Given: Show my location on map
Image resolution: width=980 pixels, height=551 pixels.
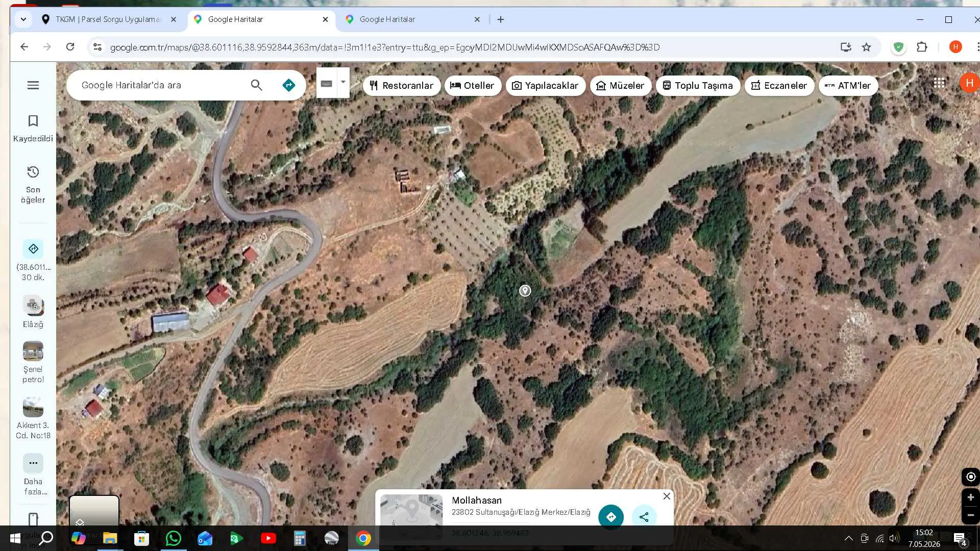Looking at the screenshot, I should pos(970,477).
